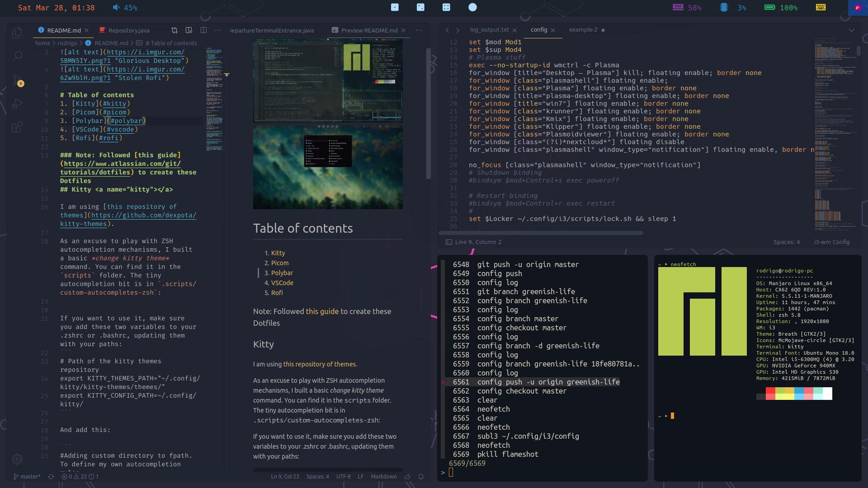The image size is (868, 488).
Task: Open the Extensions view icon
Action: click(17, 127)
